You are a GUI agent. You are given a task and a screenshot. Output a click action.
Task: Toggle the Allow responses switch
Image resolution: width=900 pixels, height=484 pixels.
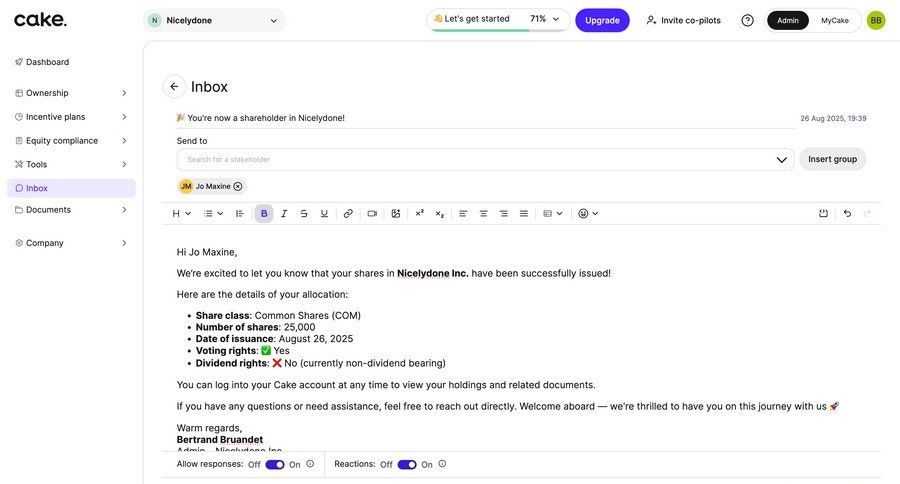click(x=275, y=464)
